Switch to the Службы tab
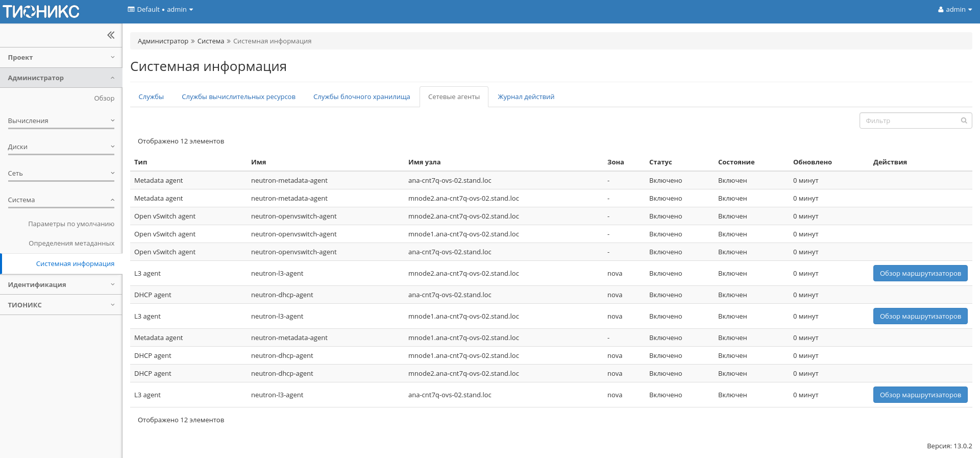The width and height of the screenshot is (980, 458). (x=151, y=97)
